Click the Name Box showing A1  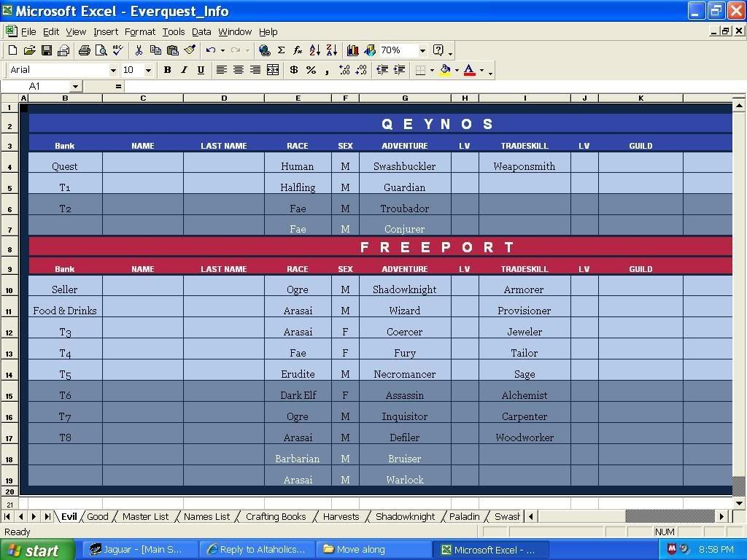[36, 86]
